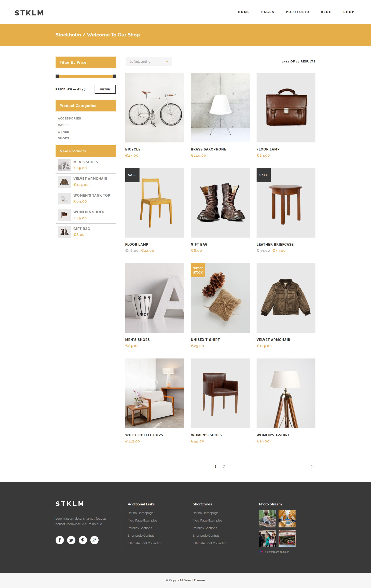Open the Pages menu in navigation
Screen dimensions: 371x588
267,12
